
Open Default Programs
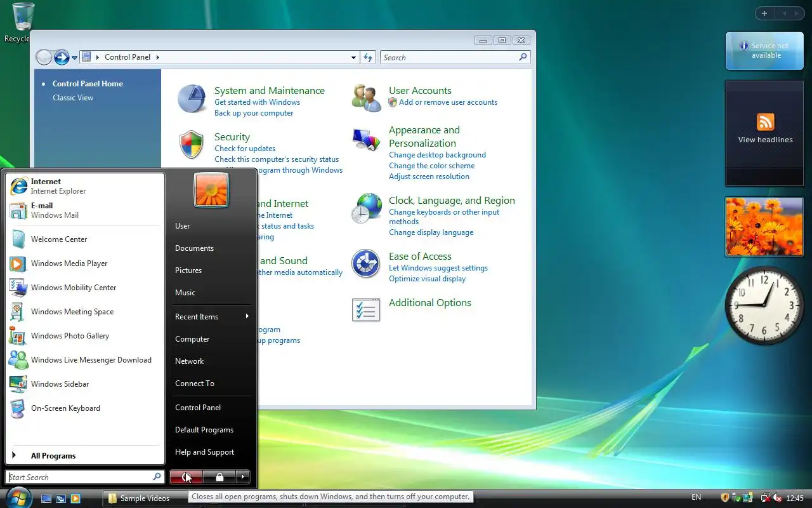pos(211,430)
